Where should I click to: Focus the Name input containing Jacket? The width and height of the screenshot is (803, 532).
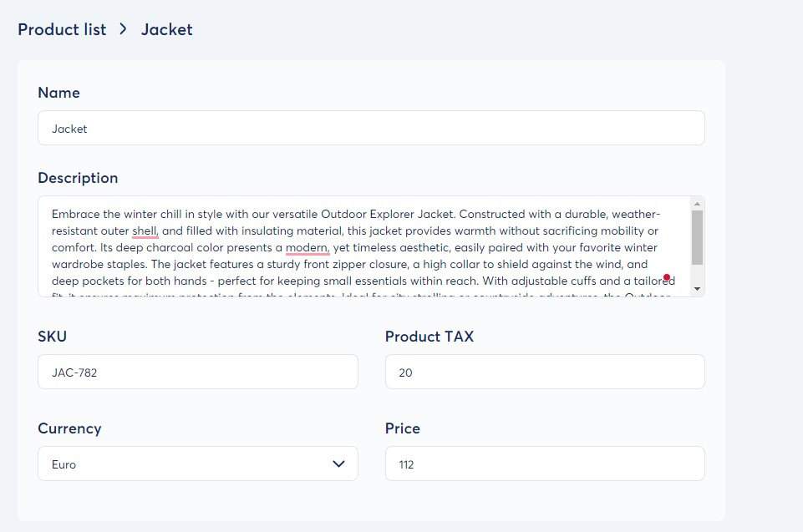[371, 128]
